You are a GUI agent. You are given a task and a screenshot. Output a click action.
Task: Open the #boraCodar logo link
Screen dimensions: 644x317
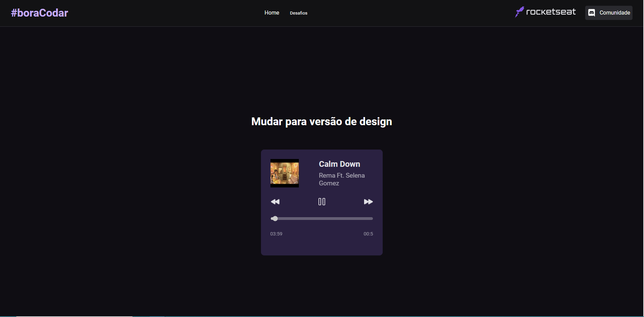click(x=40, y=13)
